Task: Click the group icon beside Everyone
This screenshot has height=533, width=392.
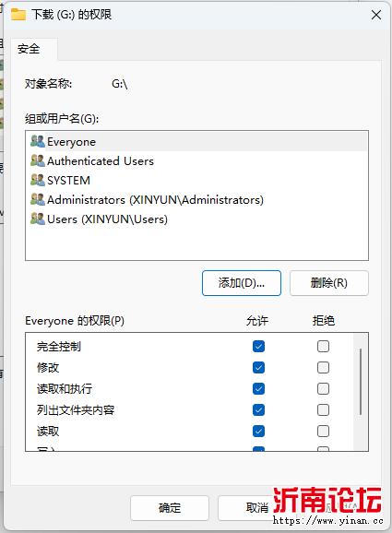Action: pyautogui.click(x=38, y=141)
